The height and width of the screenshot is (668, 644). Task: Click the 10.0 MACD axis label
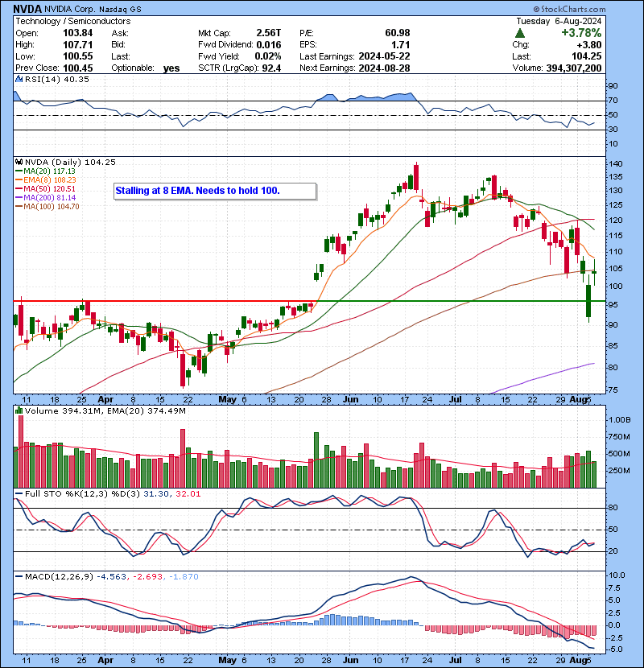click(x=617, y=575)
